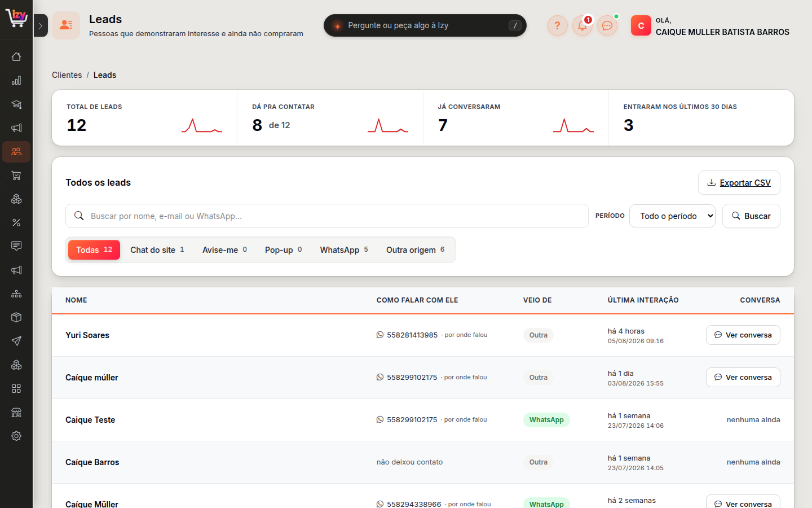
Task: Open the chat bubble icon in header
Action: click(x=607, y=25)
